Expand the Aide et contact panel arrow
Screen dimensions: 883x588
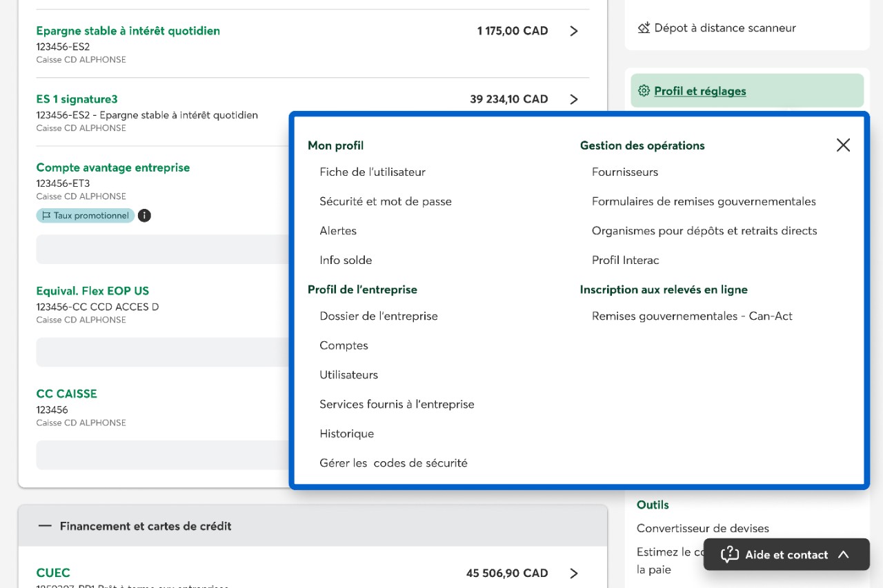[843, 555]
